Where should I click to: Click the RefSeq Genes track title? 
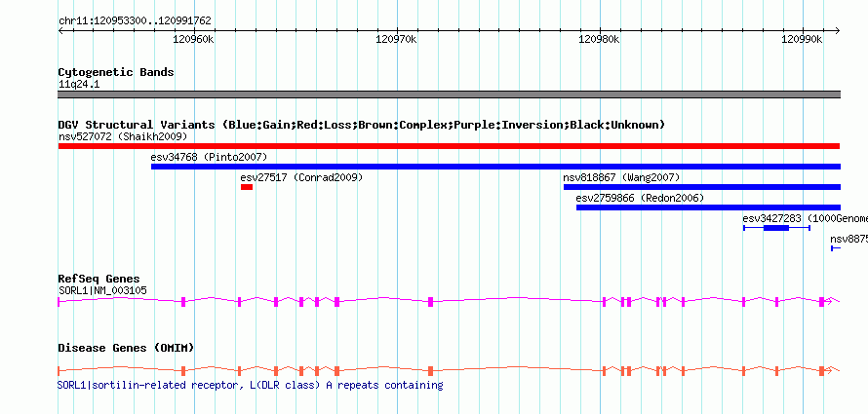99,279
